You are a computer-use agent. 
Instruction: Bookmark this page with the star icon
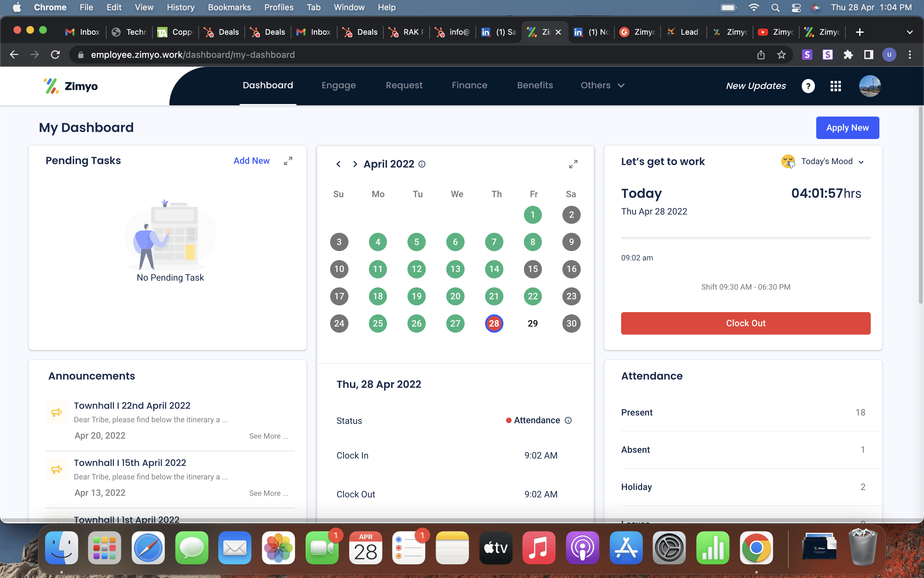pos(781,55)
